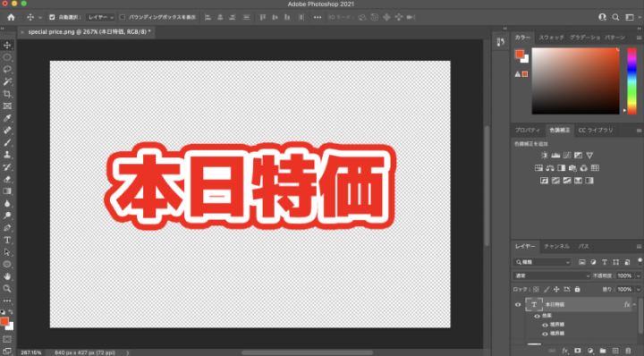The image size is (644, 356).
Task: Enable the バウンディングボックスを表示 checkbox
Action: (x=123, y=17)
